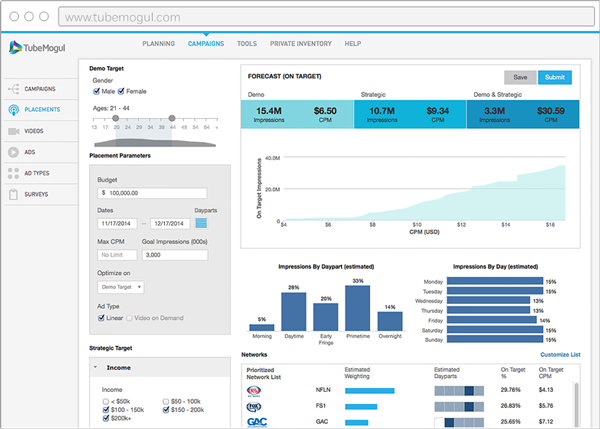The height and width of the screenshot is (429, 600).
Task: Click the browser address bar
Action: [326, 17]
